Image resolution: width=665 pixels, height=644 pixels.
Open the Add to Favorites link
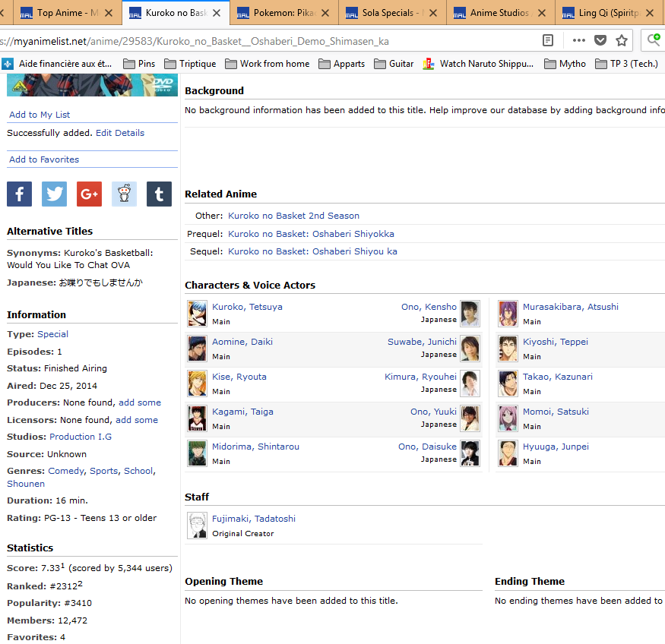pyautogui.click(x=44, y=159)
